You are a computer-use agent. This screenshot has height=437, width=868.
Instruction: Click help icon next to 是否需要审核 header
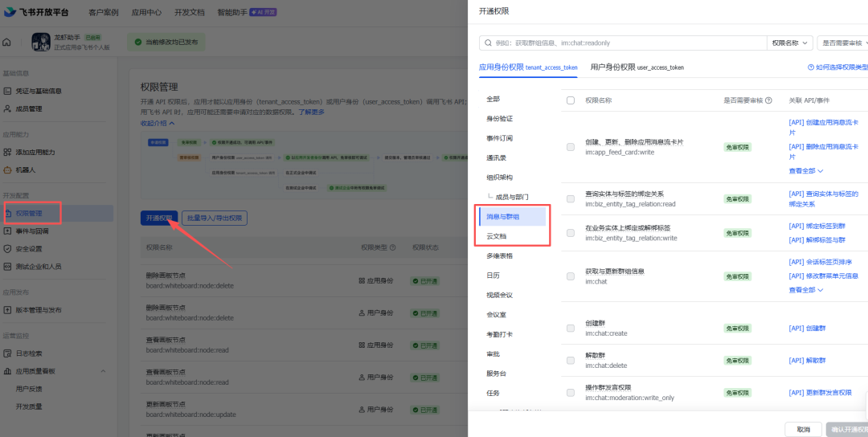coord(769,100)
